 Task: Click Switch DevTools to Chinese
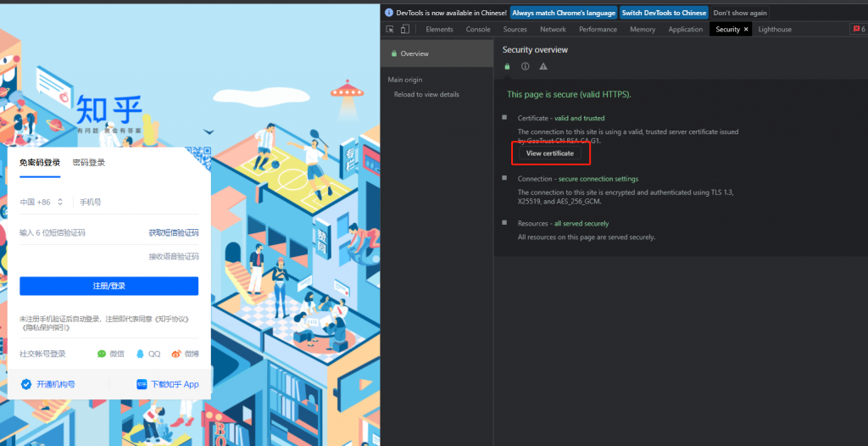664,13
